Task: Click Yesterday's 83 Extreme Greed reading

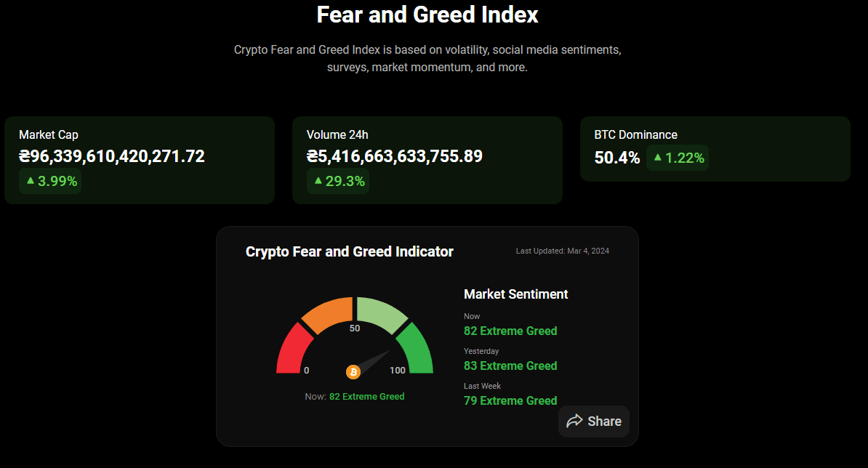Action: (510, 366)
